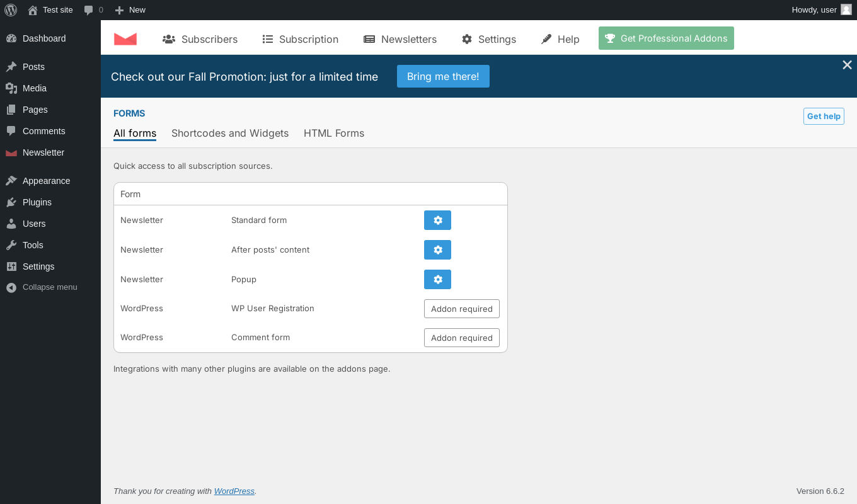Open the WordPress footer link
This screenshot has height=504, width=857.
tap(234, 491)
